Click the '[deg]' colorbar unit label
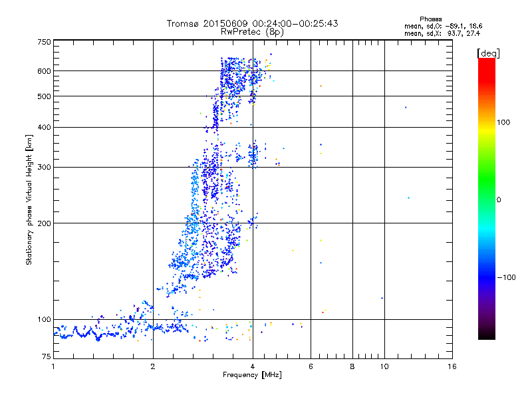532x399 pixels. [x=488, y=53]
